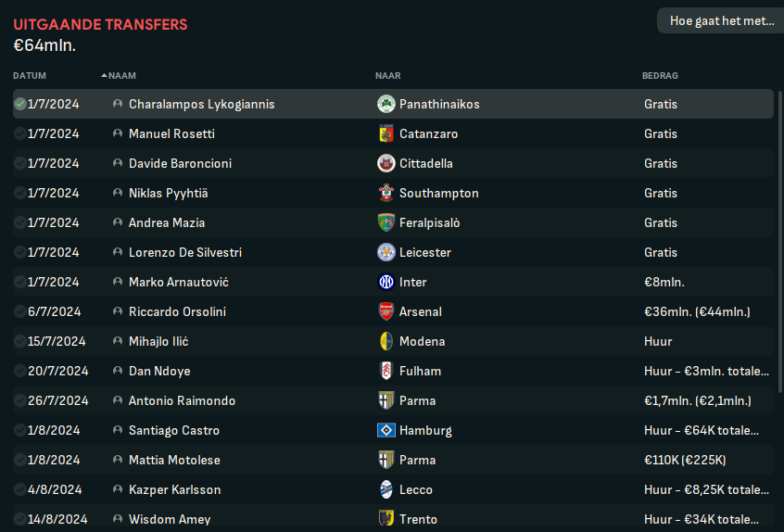784x532 pixels.
Task: Open the Arsenal club crest
Action: click(386, 311)
